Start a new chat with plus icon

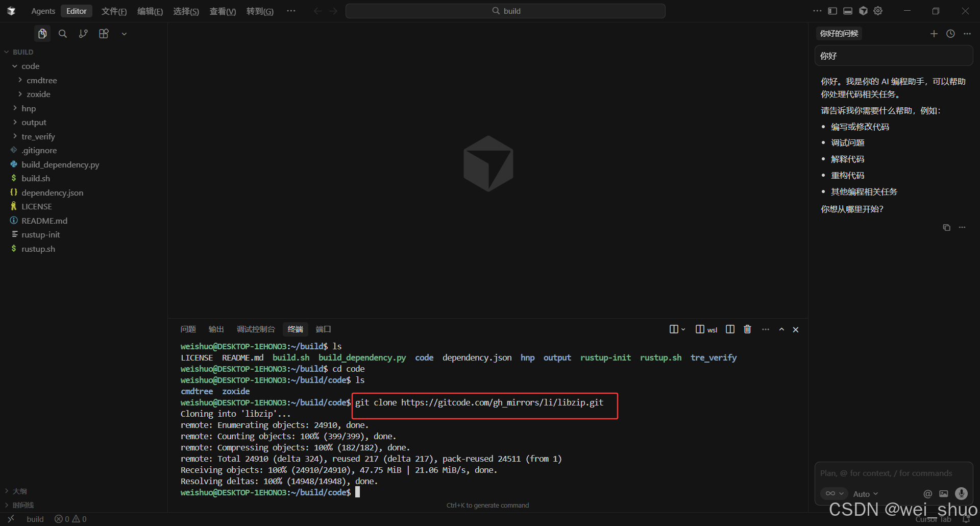pos(934,34)
